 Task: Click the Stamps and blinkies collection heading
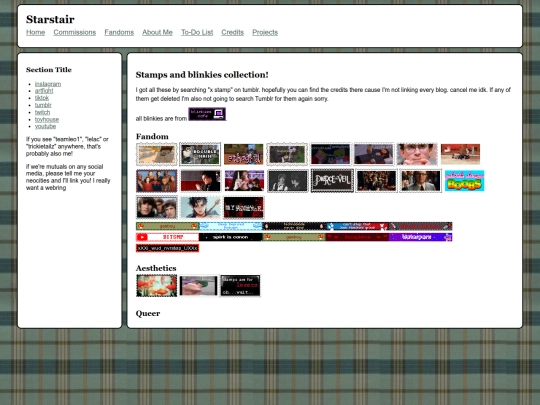202,75
